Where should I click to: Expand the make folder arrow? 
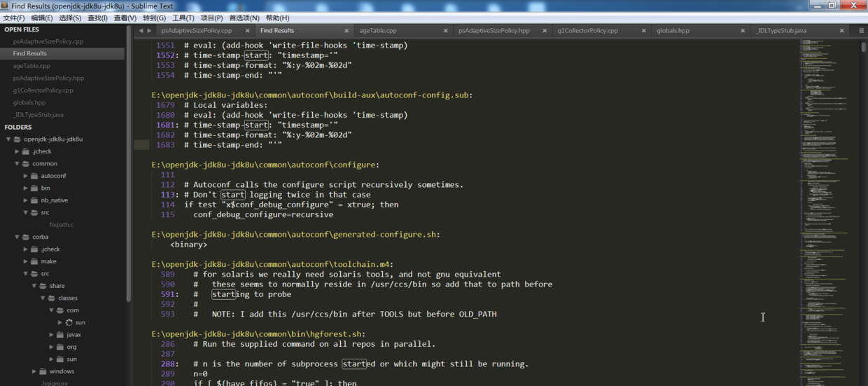point(25,261)
